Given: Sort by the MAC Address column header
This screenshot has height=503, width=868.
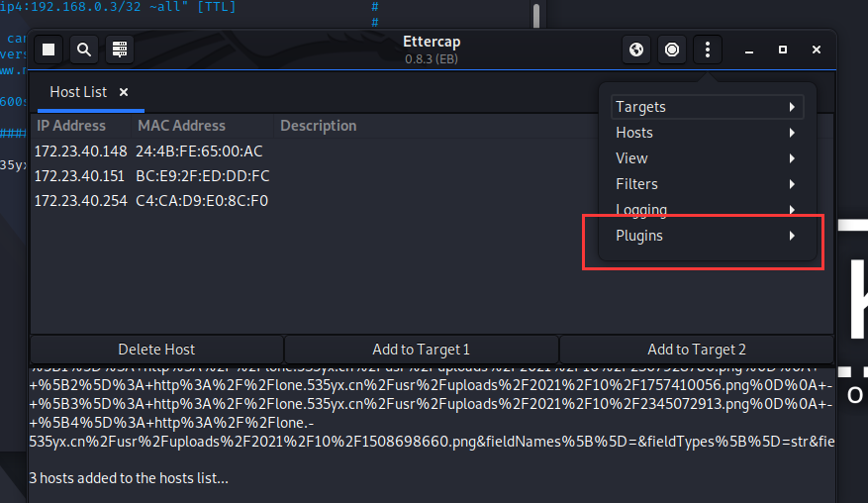Looking at the screenshot, I should [x=182, y=126].
